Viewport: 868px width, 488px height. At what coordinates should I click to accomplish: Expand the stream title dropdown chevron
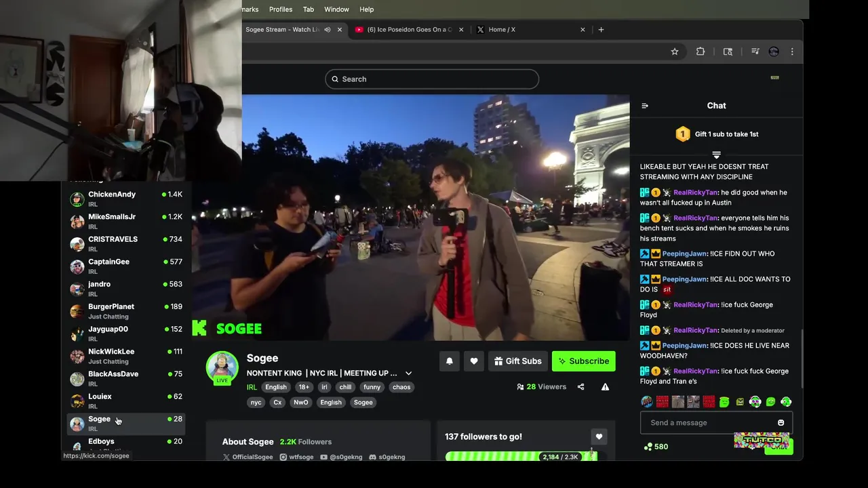(x=408, y=373)
